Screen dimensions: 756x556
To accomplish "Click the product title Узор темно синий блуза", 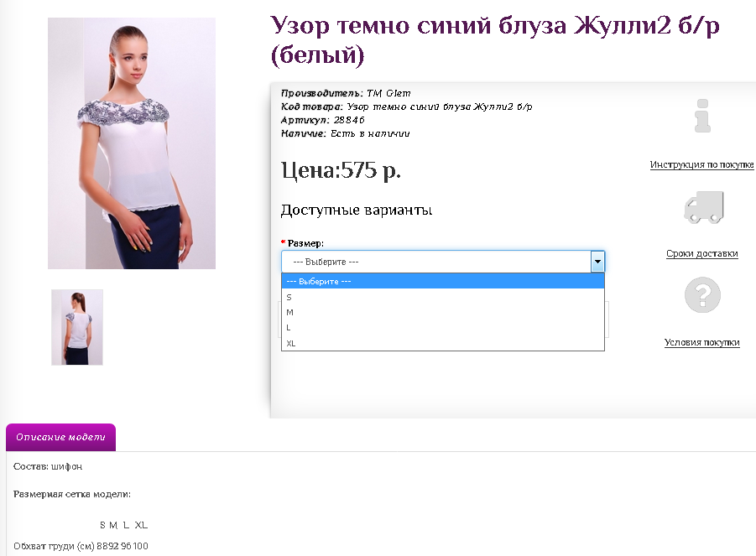I will point(495,39).
